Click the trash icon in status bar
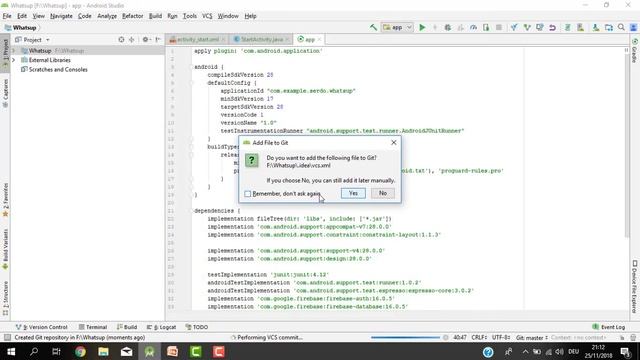The height and width of the screenshot is (360, 640). (x=633, y=338)
